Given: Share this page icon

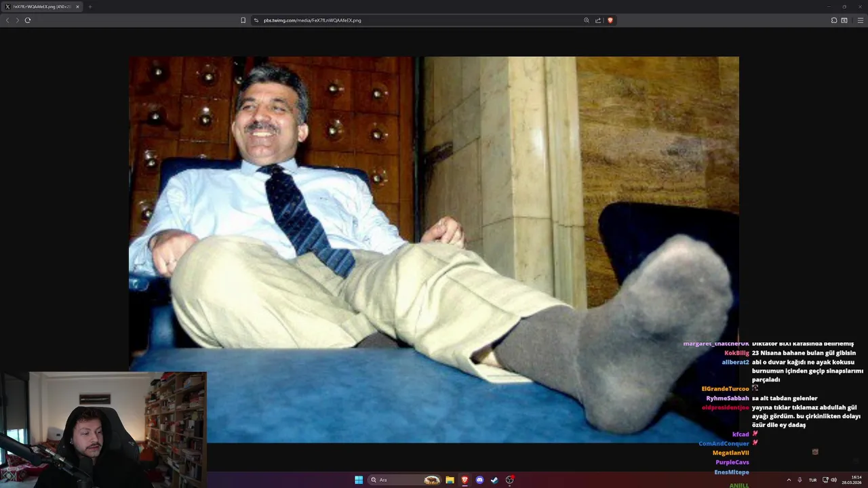Looking at the screenshot, I should coord(598,20).
